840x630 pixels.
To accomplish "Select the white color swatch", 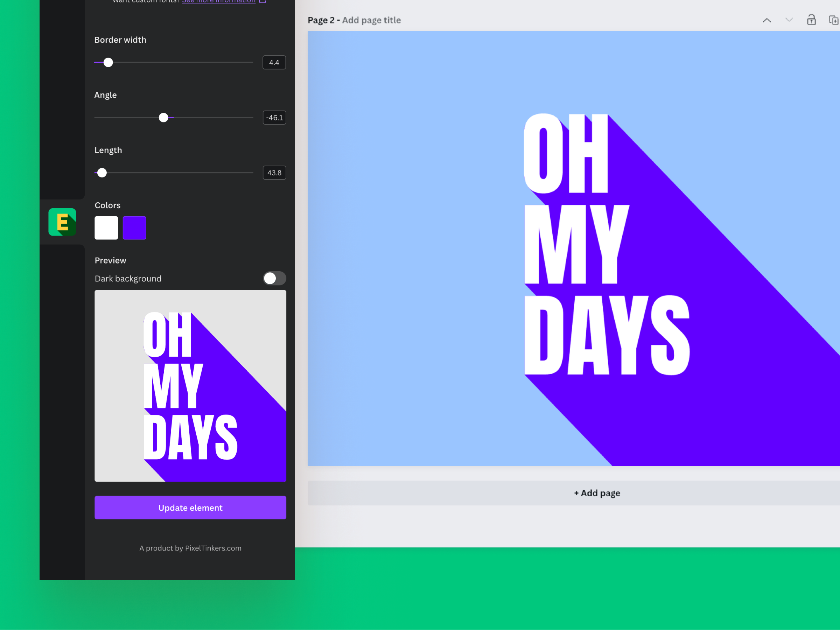I will click(106, 228).
